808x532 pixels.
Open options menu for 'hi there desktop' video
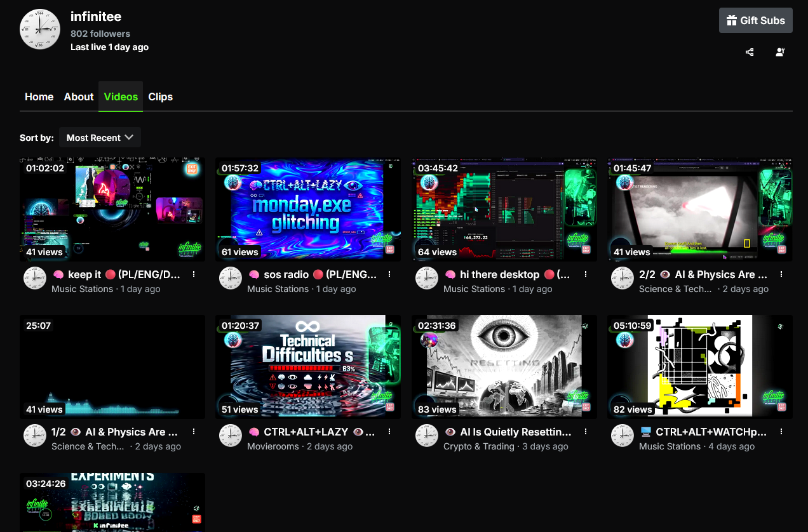click(586, 274)
